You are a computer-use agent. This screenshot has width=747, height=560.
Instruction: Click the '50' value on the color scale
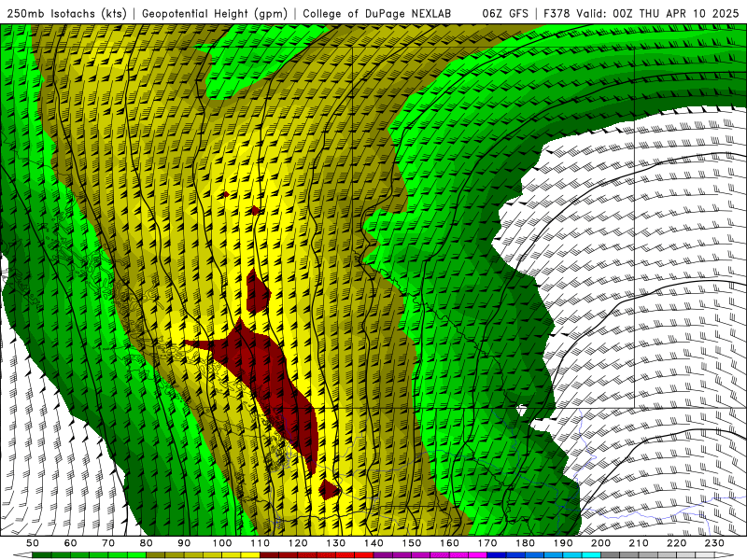click(x=33, y=543)
